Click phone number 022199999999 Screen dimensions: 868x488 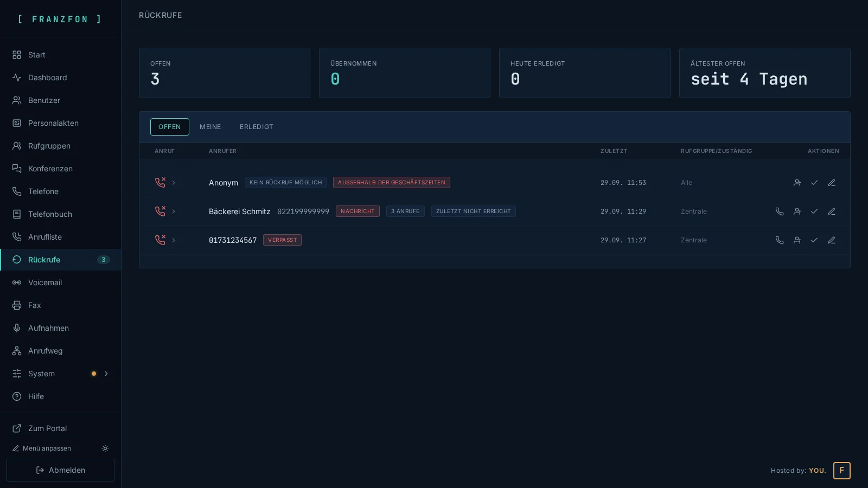pos(303,211)
